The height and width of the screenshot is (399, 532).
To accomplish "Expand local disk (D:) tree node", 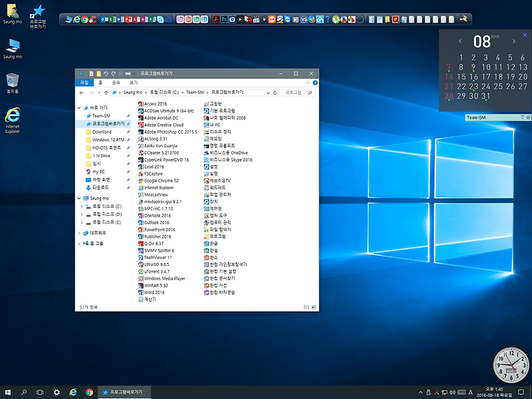I will click(81, 214).
